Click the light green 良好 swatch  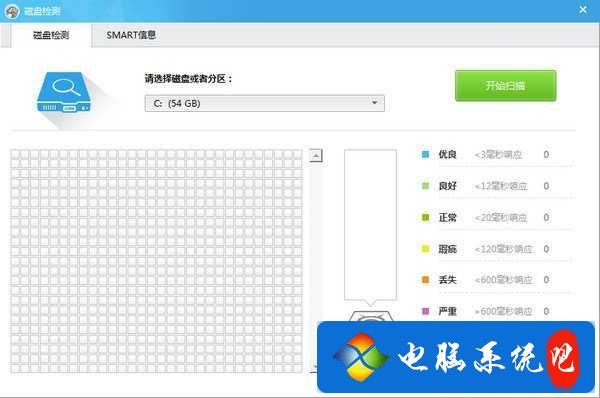425,186
